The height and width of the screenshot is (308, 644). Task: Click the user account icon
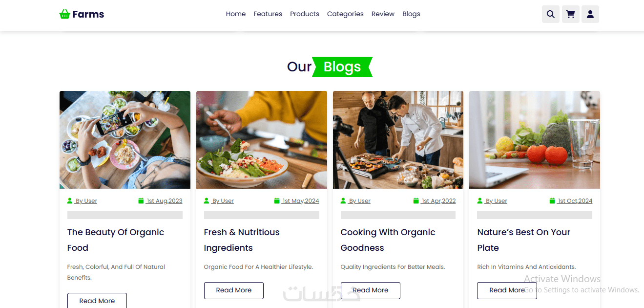(x=590, y=14)
